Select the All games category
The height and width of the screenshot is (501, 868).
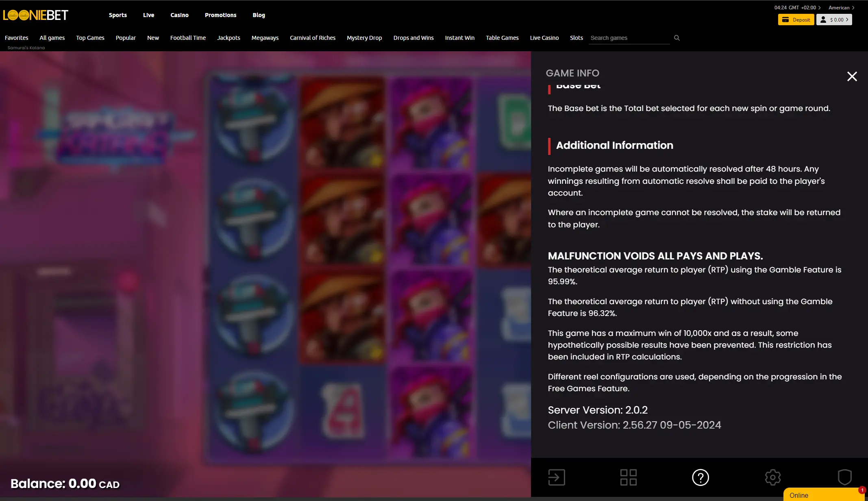click(52, 38)
